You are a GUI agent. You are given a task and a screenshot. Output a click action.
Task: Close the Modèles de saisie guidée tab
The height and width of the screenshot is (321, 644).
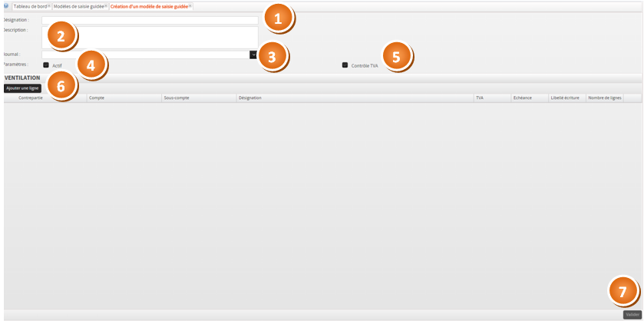pyautogui.click(x=106, y=6)
